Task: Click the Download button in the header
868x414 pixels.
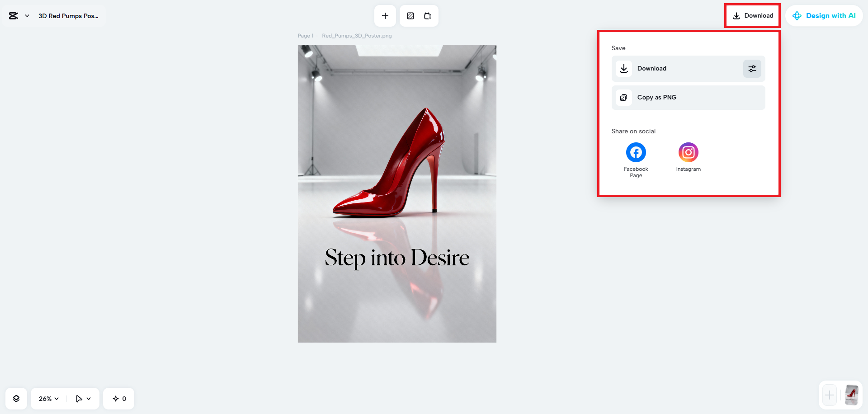Action: click(753, 16)
